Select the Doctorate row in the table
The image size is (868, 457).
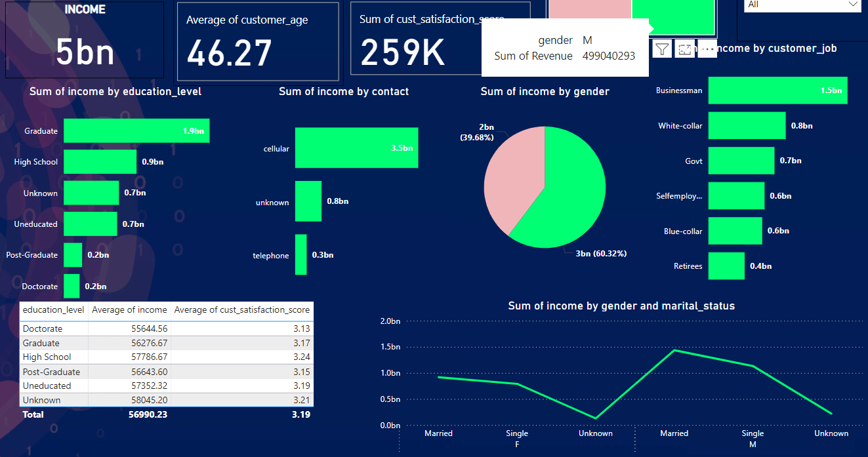[x=167, y=328]
